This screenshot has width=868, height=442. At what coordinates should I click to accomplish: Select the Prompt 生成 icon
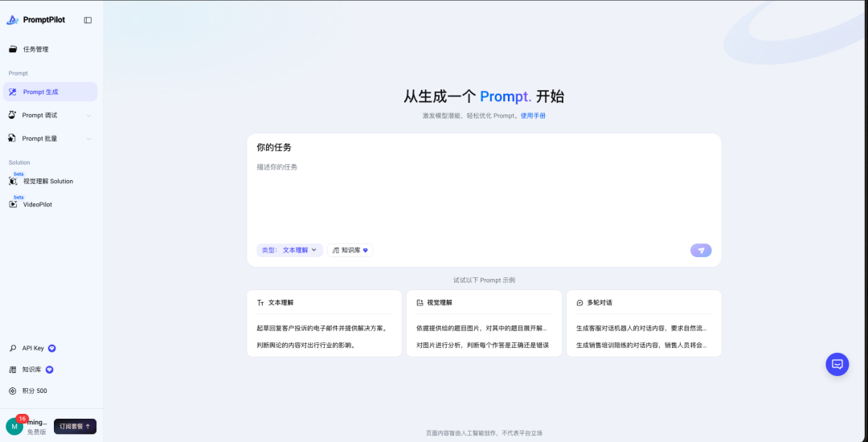pos(13,92)
